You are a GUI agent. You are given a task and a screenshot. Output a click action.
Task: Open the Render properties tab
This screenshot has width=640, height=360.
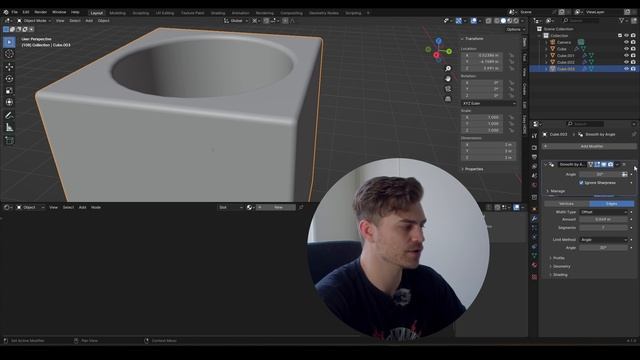pyautogui.click(x=534, y=148)
